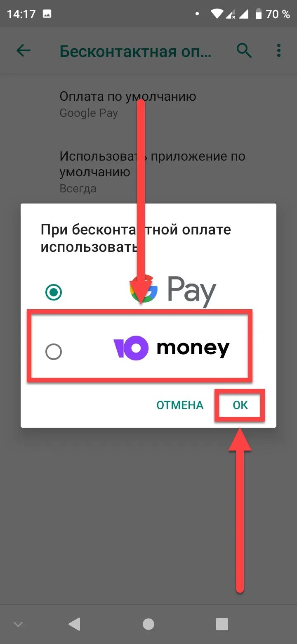Viewport: 297px width, 644px height.
Task: Open Использовать приложение по умолчанию setting
Action: point(148,171)
